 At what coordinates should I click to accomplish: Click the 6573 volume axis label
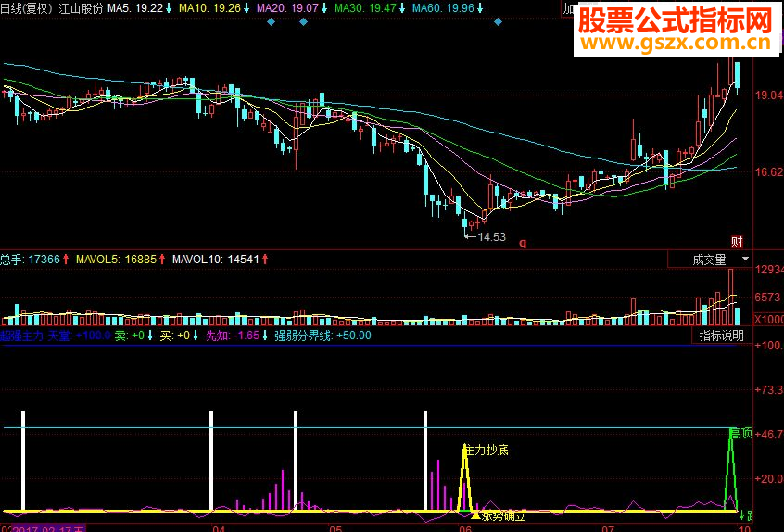tap(768, 297)
